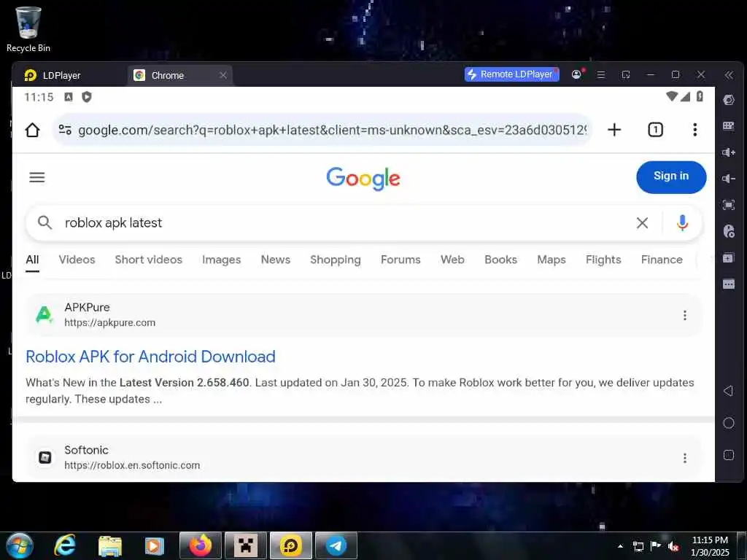Increase volume using sidebar volume up icon
Image resolution: width=747 pixels, height=560 pixels.
729,152
